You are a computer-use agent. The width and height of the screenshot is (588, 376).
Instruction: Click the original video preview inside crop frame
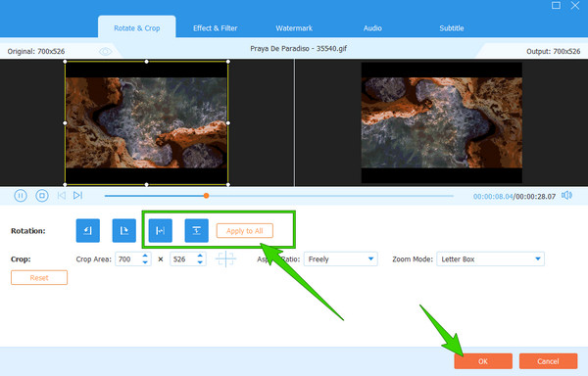coord(147,122)
